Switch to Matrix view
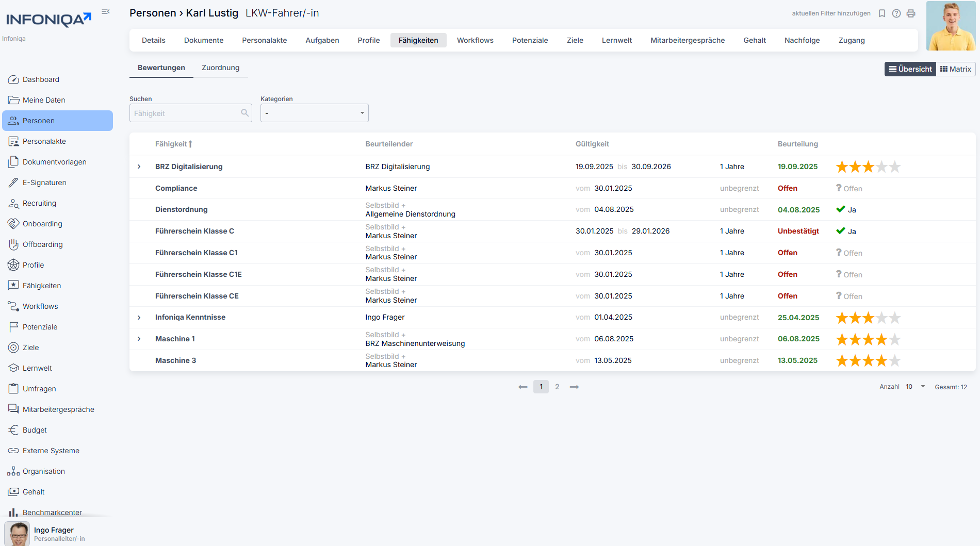Viewport: 980px width, 546px height. pyautogui.click(x=956, y=69)
